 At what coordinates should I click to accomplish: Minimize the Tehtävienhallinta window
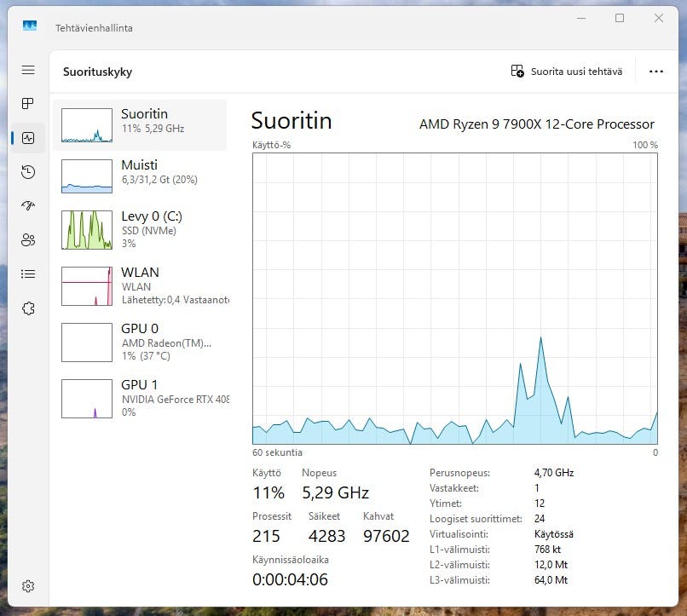[581, 19]
